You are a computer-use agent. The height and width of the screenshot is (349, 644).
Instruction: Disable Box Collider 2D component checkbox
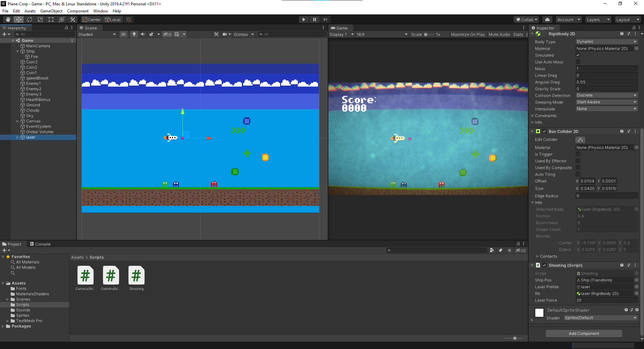[544, 131]
